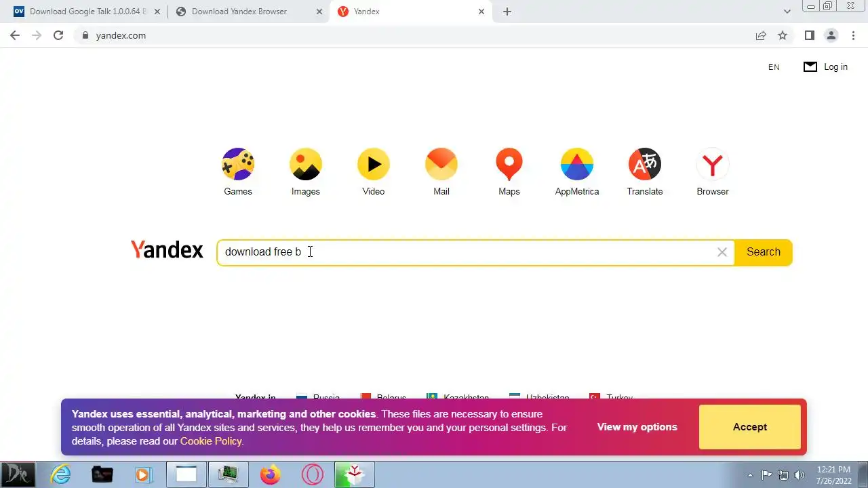Close the Yandex tab
The image size is (868, 488).
pos(482,12)
